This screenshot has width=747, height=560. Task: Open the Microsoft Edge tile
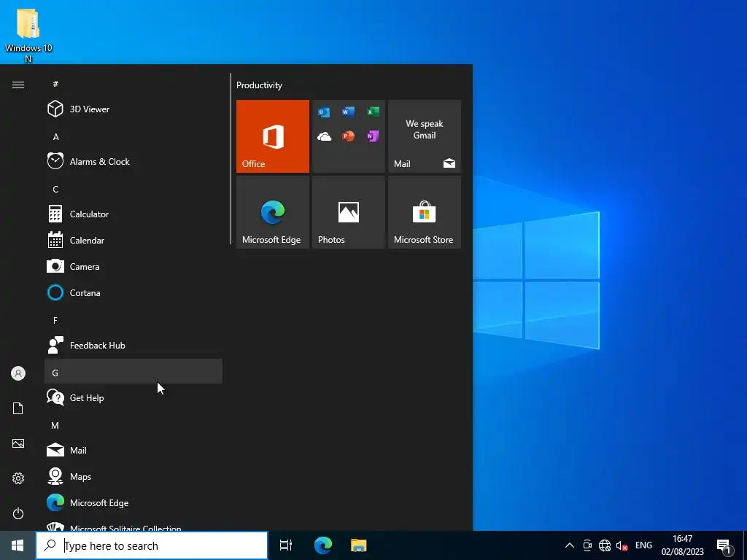[x=273, y=212]
